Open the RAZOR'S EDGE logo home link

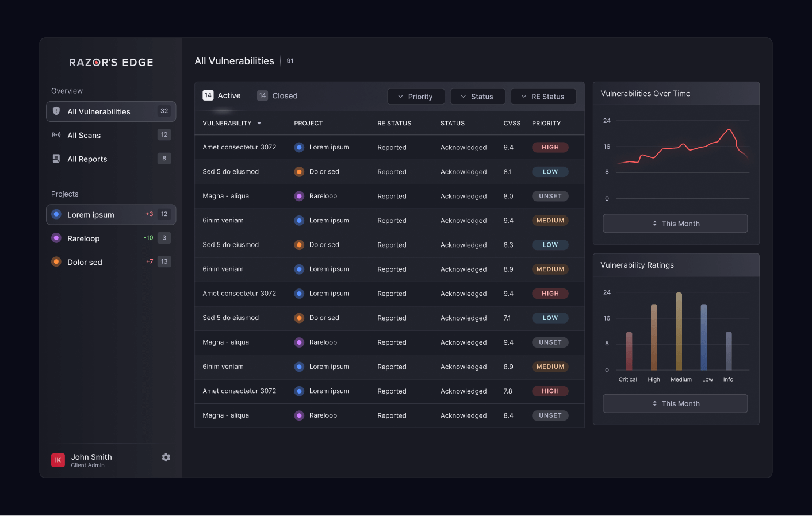coord(111,63)
